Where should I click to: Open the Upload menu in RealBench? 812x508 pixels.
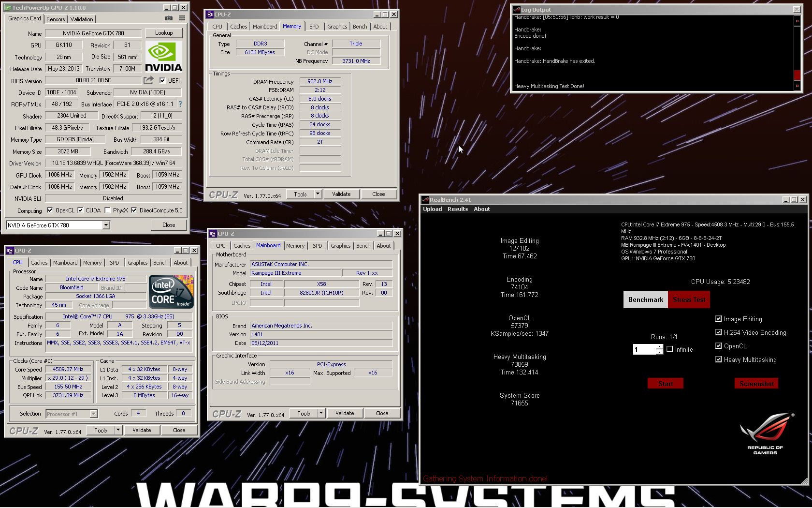433,209
